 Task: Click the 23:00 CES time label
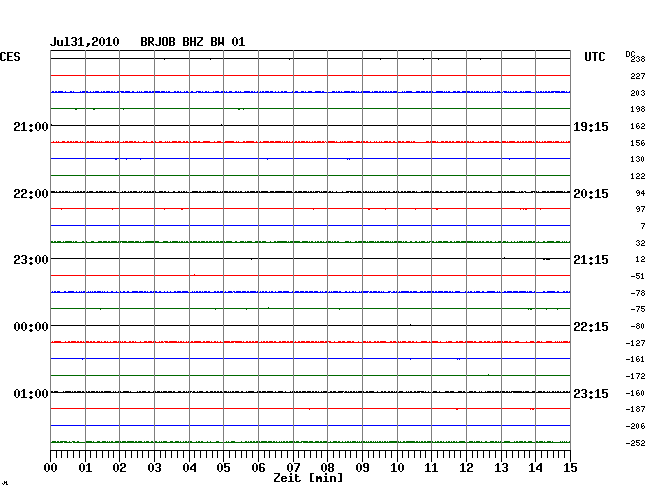point(31,260)
